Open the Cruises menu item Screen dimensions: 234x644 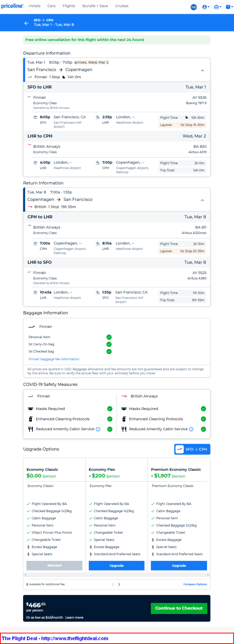tap(122, 6)
